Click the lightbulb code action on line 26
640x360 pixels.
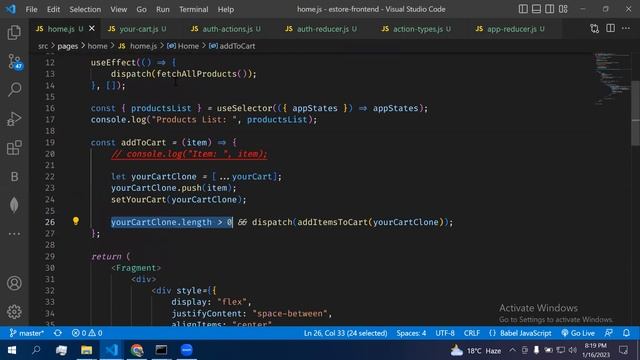76,221
